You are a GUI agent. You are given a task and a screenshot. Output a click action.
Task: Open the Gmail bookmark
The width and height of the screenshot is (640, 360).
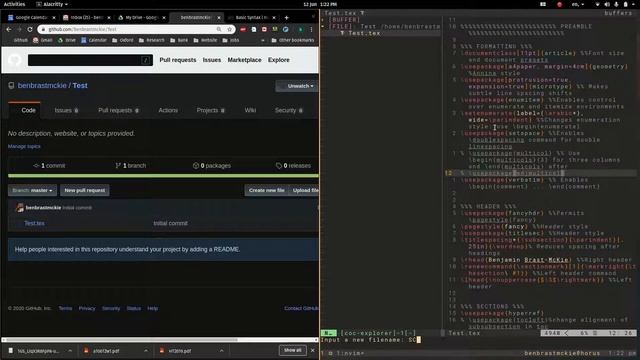pos(42,40)
